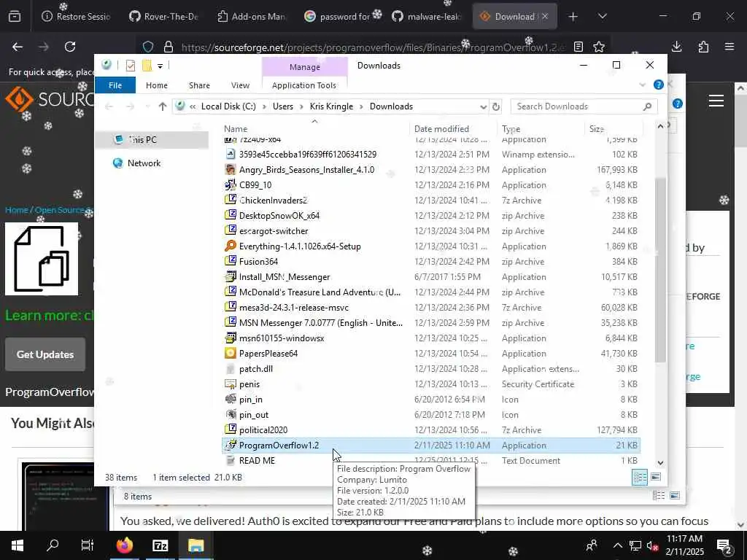The width and height of the screenshot is (747, 560).
Task: Expand the path chevron after Local Disk (C:)
Action: point(264,106)
